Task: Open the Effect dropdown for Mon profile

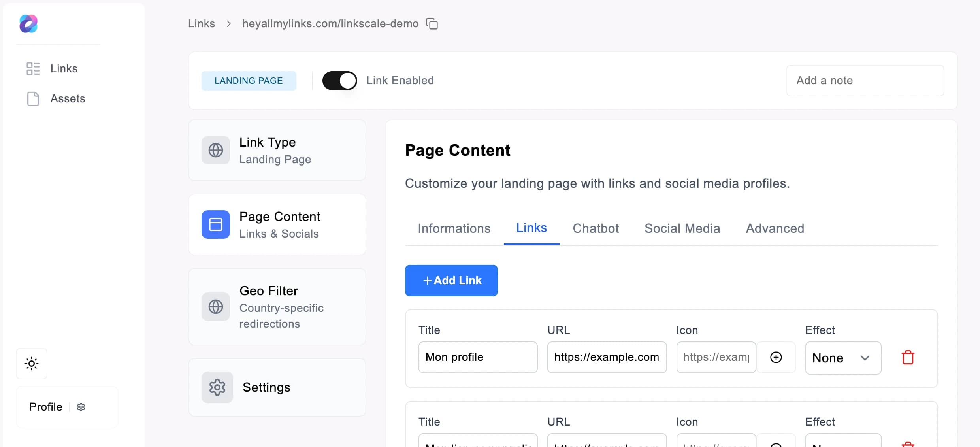Action: click(x=843, y=358)
